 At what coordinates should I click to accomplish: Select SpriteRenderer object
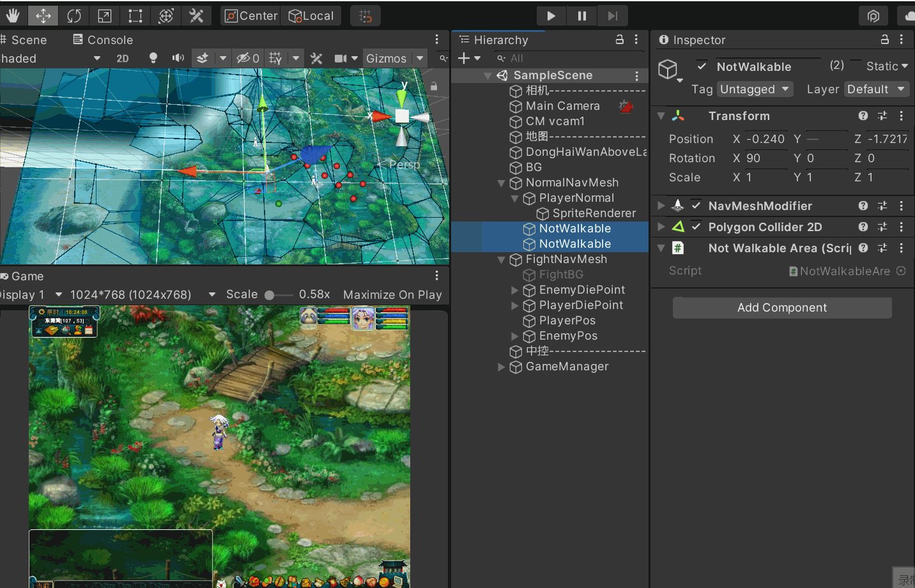(x=594, y=213)
